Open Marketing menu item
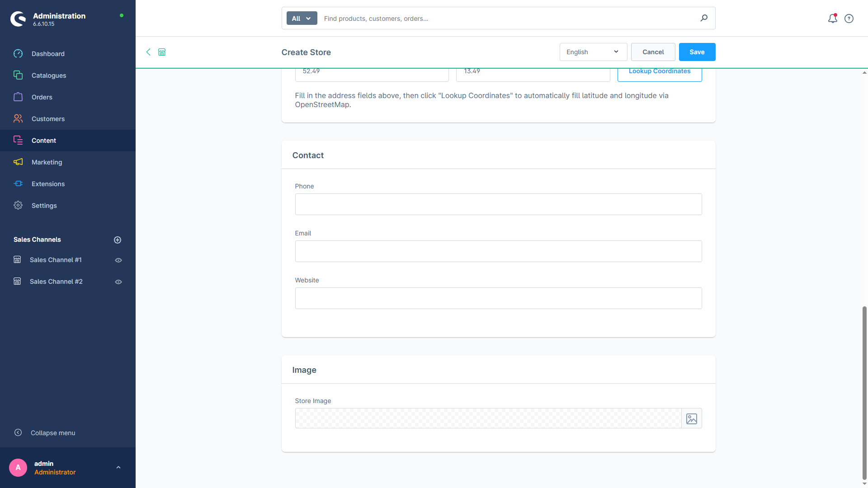The image size is (868, 488). click(68, 162)
